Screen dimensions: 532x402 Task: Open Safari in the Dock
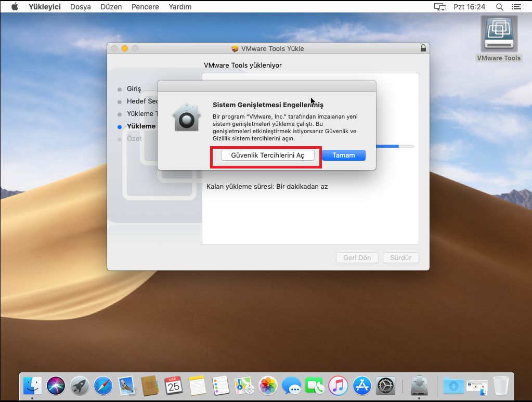(x=103, y=386)
